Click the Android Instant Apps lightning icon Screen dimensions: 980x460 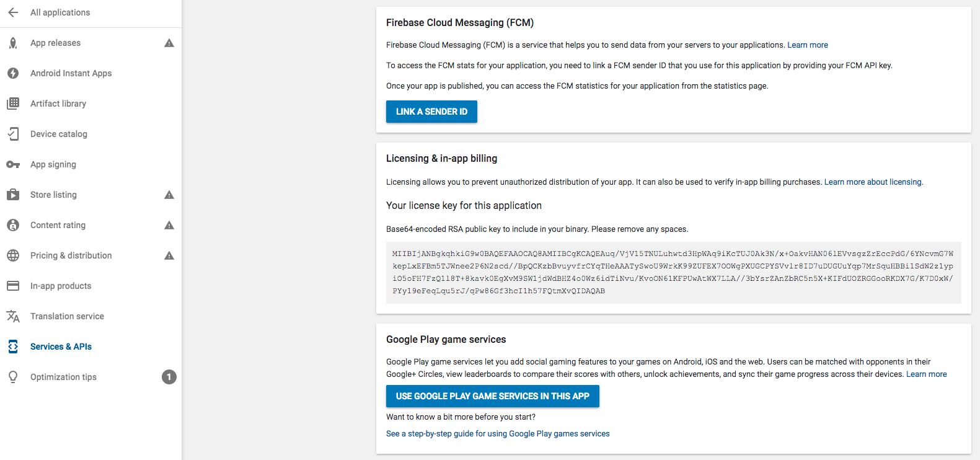pos(13,73)
